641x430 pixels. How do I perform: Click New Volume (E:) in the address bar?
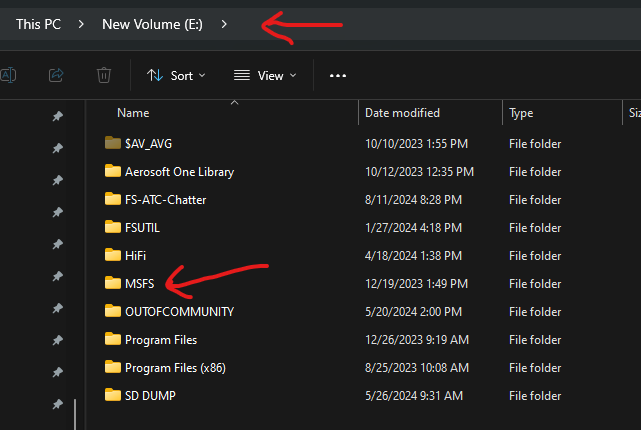point(152,24)
